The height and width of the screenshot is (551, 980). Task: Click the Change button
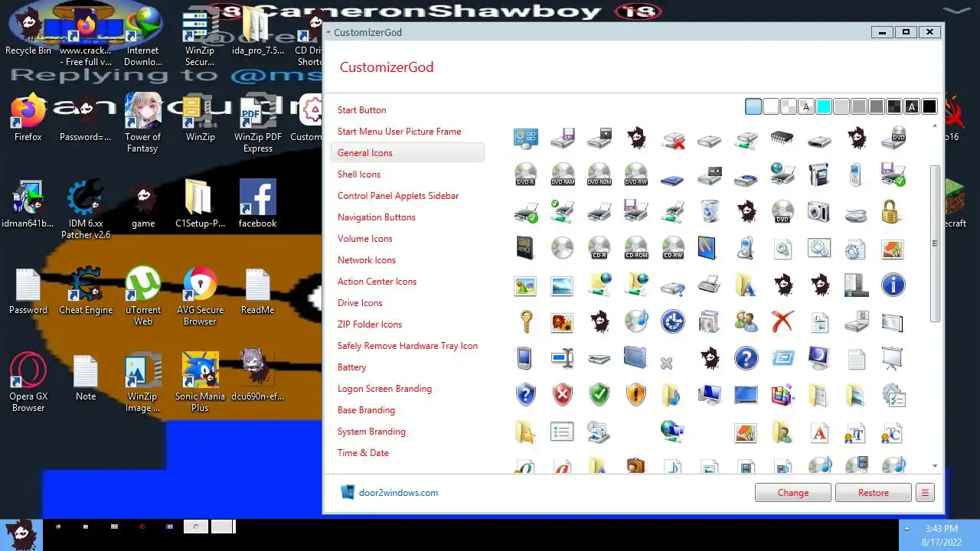click(x=793, y=493)
